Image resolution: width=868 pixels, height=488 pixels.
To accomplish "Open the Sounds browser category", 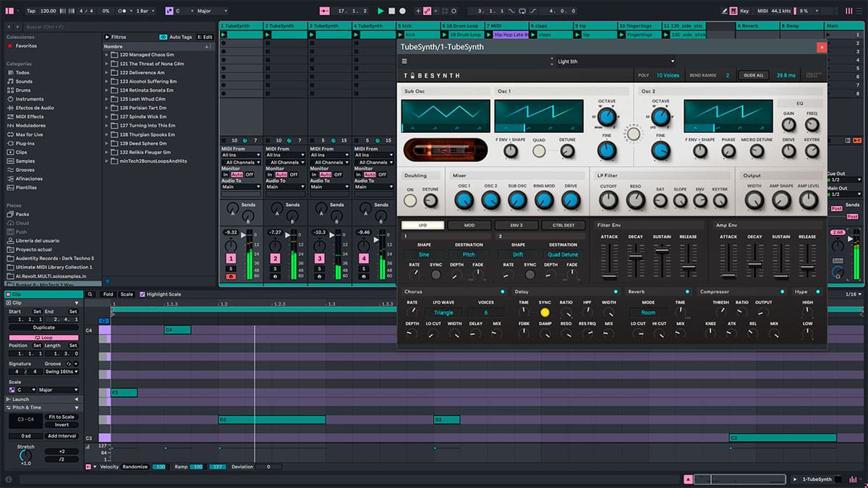I will pos(24,82).
